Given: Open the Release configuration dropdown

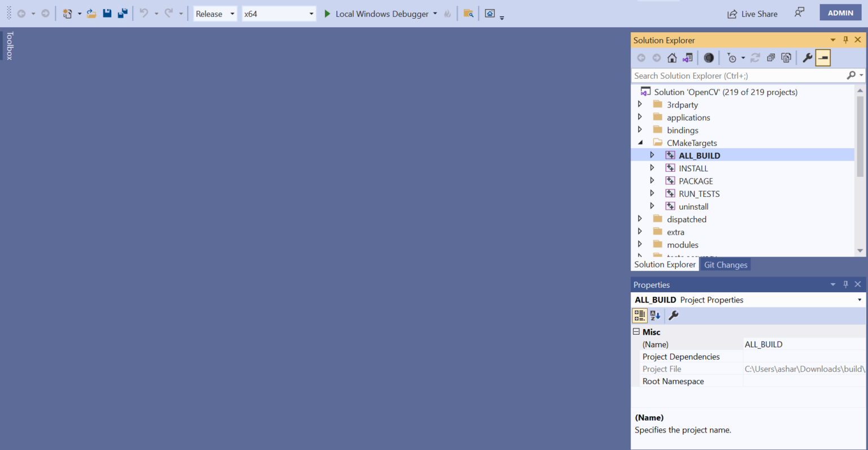Looking at the screenshot, I should tap(231, 14).
